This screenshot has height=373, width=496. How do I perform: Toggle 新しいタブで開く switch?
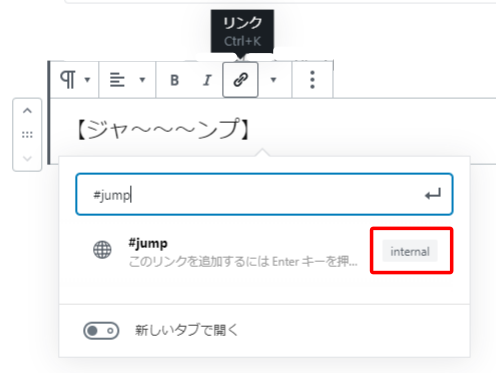[x=101, y=331]
